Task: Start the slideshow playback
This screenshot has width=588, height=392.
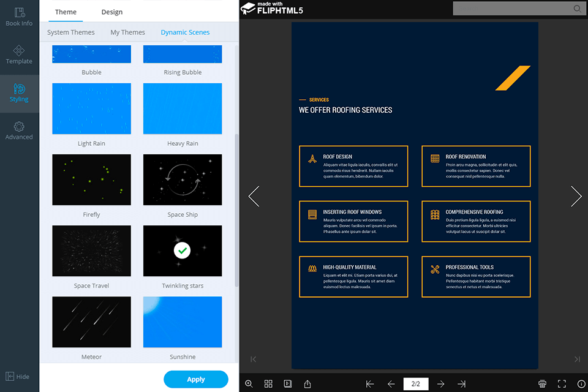Action: (288, 383)
